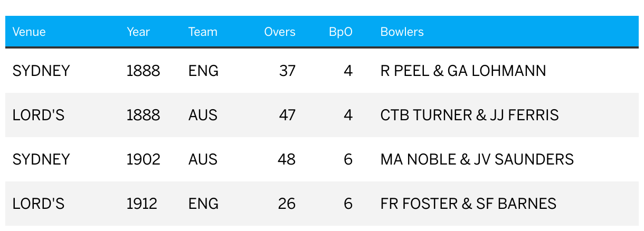This screenshot has width=644, height=231.
Task: Select the 48 overs value
Action: [287, 159]
